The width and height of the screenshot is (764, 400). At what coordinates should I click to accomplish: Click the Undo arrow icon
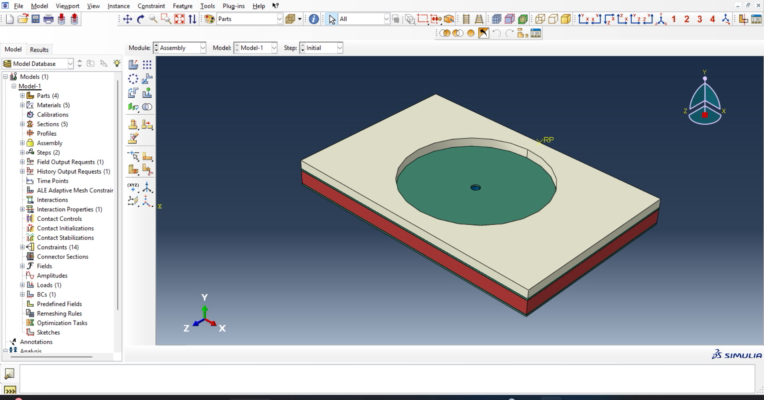click(x=497, y=33)
